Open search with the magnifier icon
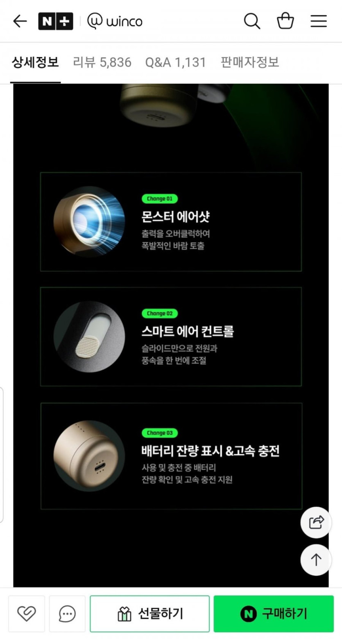 [252, 21]
